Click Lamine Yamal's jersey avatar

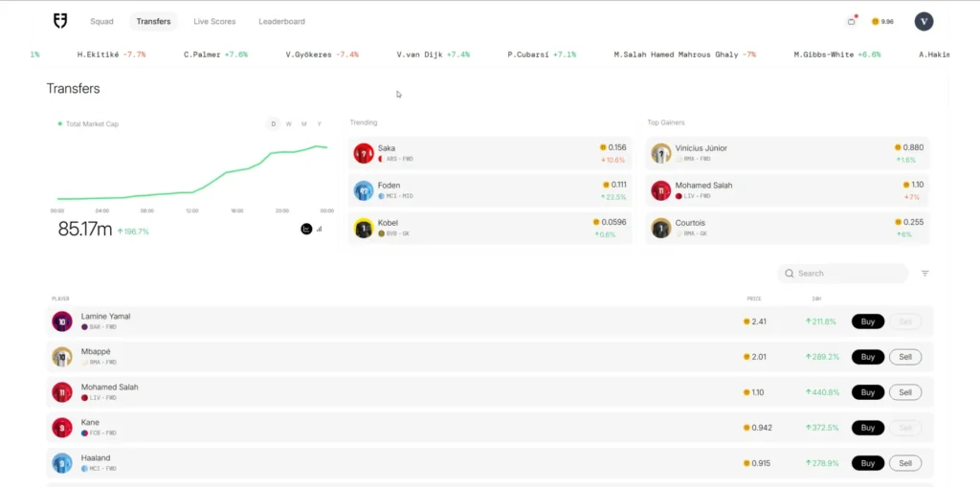62,321
